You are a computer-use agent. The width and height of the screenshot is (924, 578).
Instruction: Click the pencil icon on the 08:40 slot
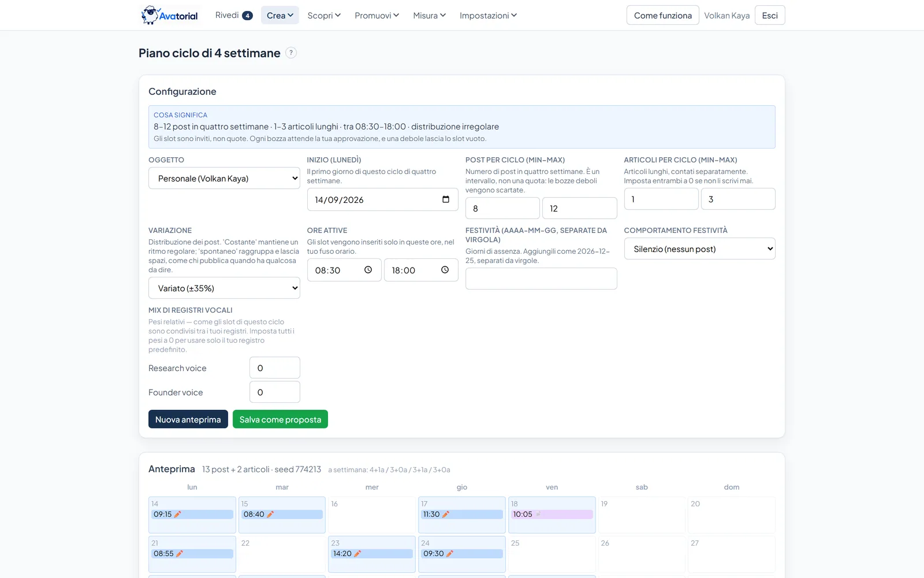[270, 514]
